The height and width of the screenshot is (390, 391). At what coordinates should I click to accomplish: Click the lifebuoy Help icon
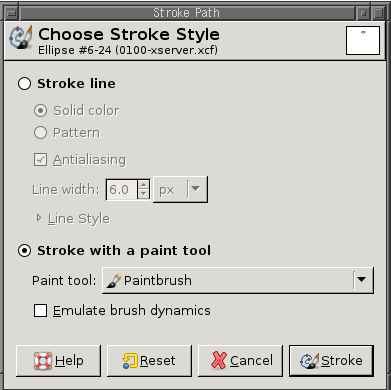tap(43, 361)
